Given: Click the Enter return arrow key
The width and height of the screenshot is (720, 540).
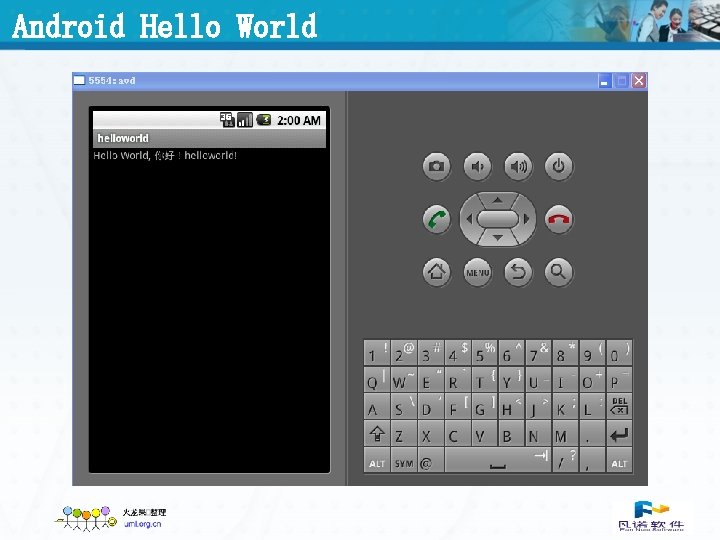Looking at the screenshot, I should (x=619, y=433).
